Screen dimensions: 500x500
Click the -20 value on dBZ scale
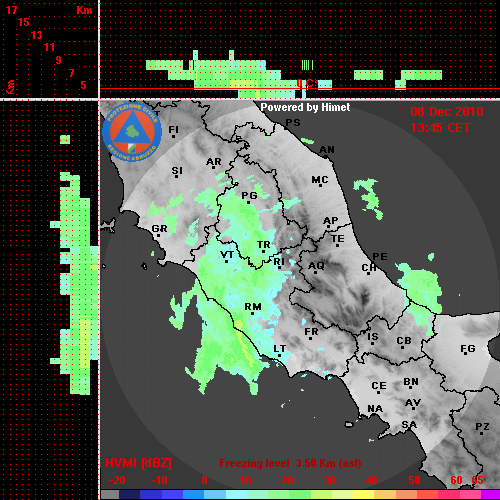click(117, 480)
